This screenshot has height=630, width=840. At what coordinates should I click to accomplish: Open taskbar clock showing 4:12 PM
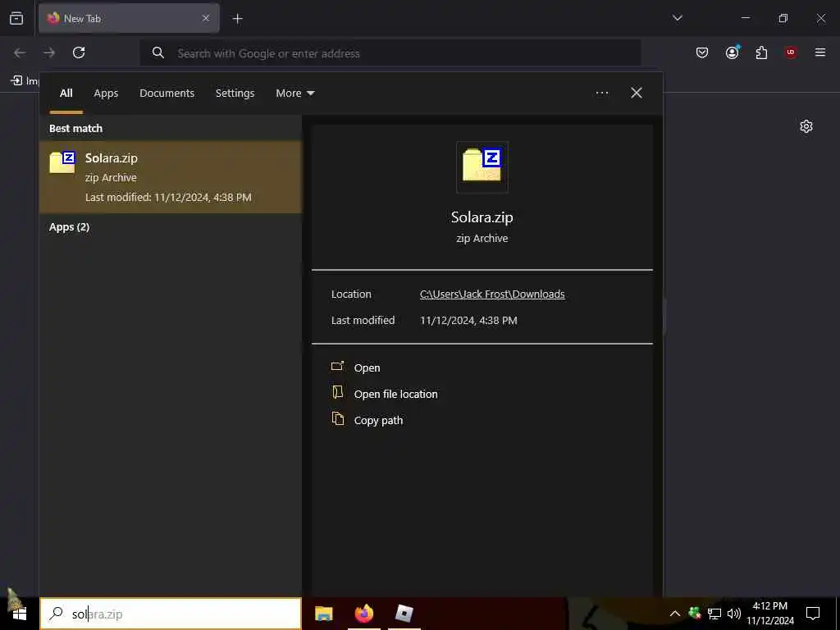(x=769, y=614)
